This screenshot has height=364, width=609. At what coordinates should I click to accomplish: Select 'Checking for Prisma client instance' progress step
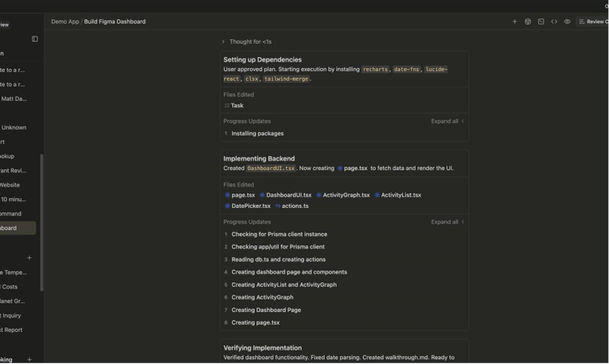coord(279,234)
